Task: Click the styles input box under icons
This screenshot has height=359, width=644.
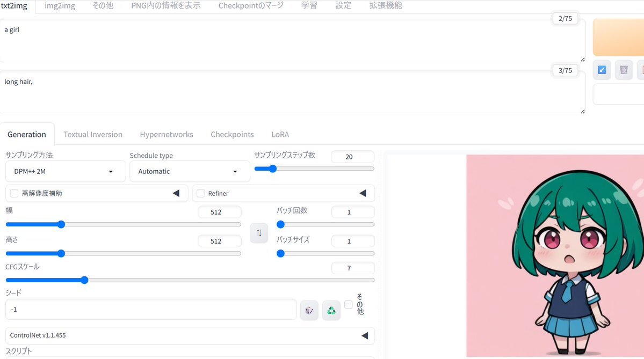Action: click(x=618, y=94)
